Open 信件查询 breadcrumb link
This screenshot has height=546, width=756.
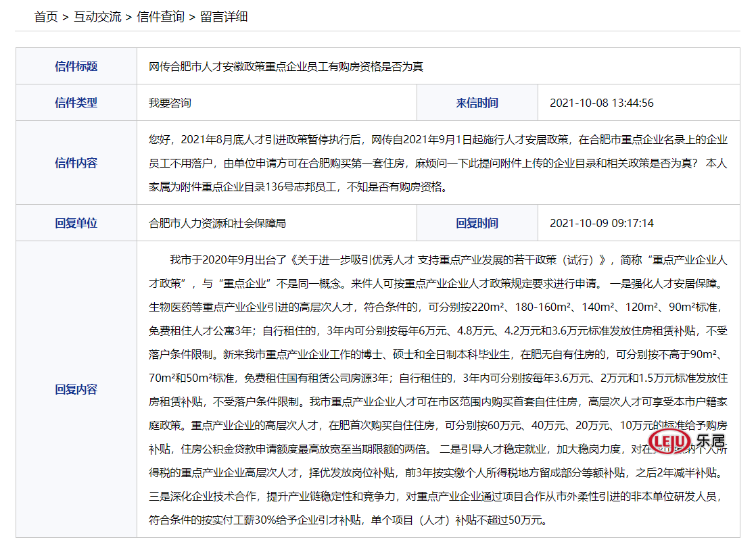point(160,17)
